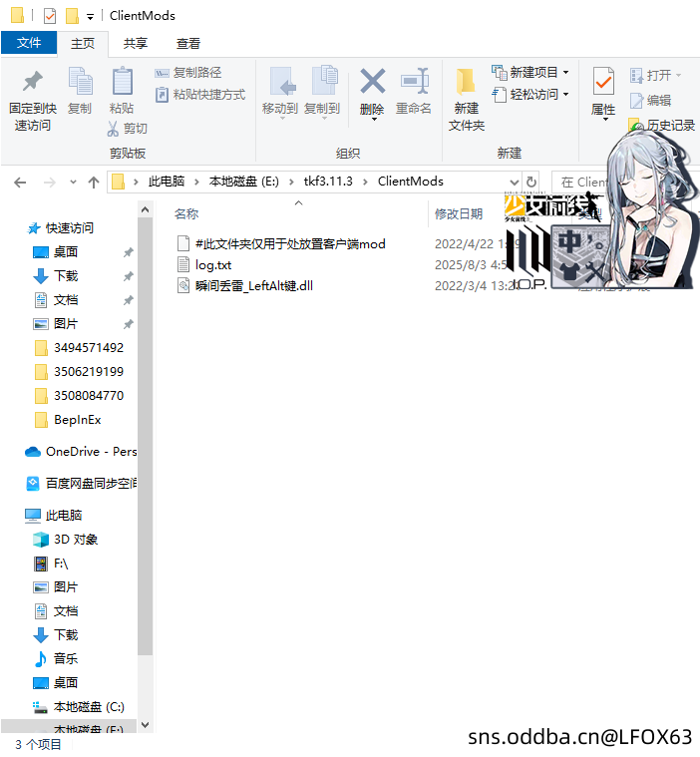This screenshot has height=757, width=700.
Task: Click the sidebar scroll down arrow
Action: pyautogui.click(x=145, y=725)
